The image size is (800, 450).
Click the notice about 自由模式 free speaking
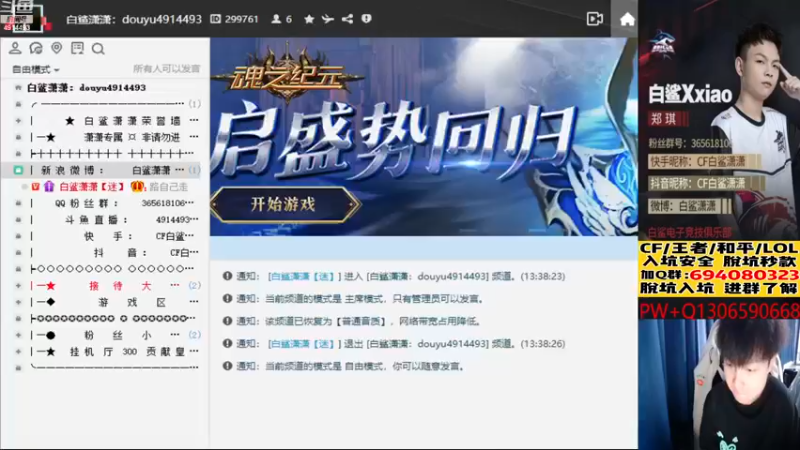pos(364,366)
